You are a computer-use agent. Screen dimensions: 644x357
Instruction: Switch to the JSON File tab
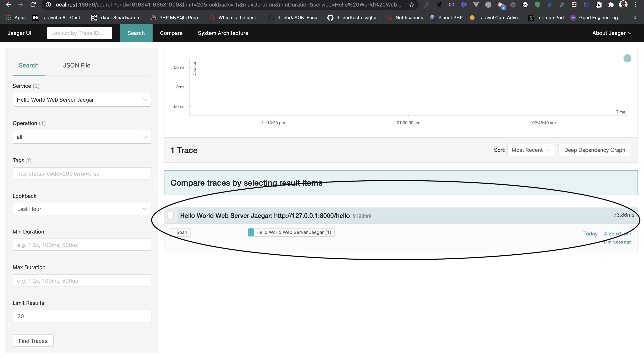pos(76,65)
